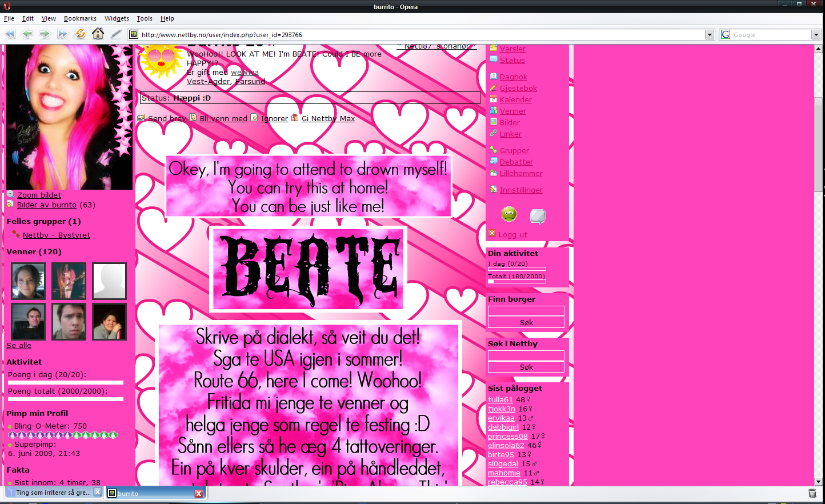The width and height of the screenshot is (825, 504).
Task: Open the blank silhouette friend thumbnail
Action: 109,281
